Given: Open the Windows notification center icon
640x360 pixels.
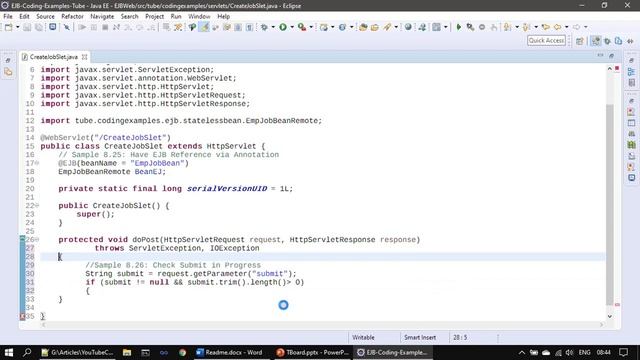Looking at the screenshot, I should point(623,352).
